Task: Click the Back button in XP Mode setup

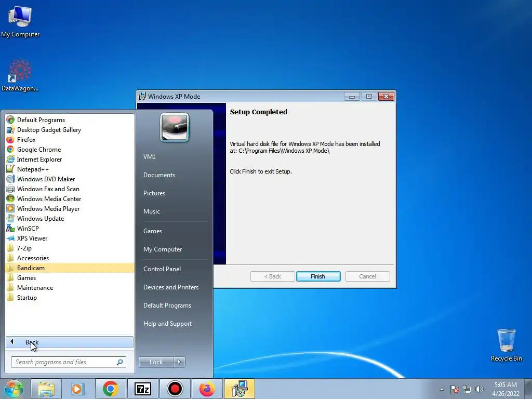Action: click(272, 276)
